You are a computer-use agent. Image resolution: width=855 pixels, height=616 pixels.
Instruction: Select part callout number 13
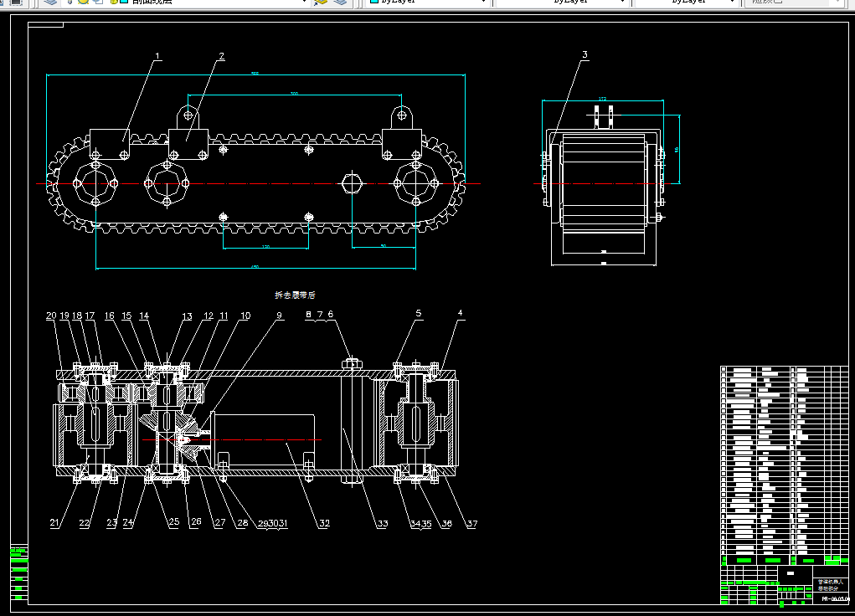187,316
